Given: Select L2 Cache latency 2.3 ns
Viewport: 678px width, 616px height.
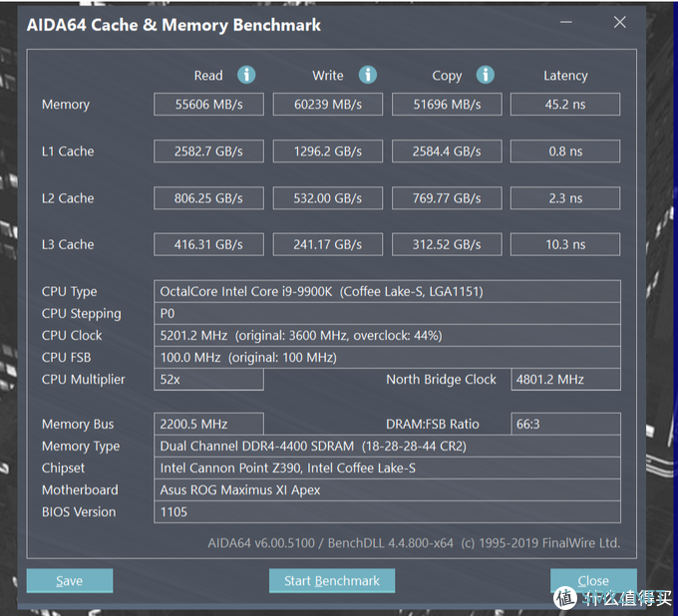Looking at the screenshot, I should (x=565, y=198).
